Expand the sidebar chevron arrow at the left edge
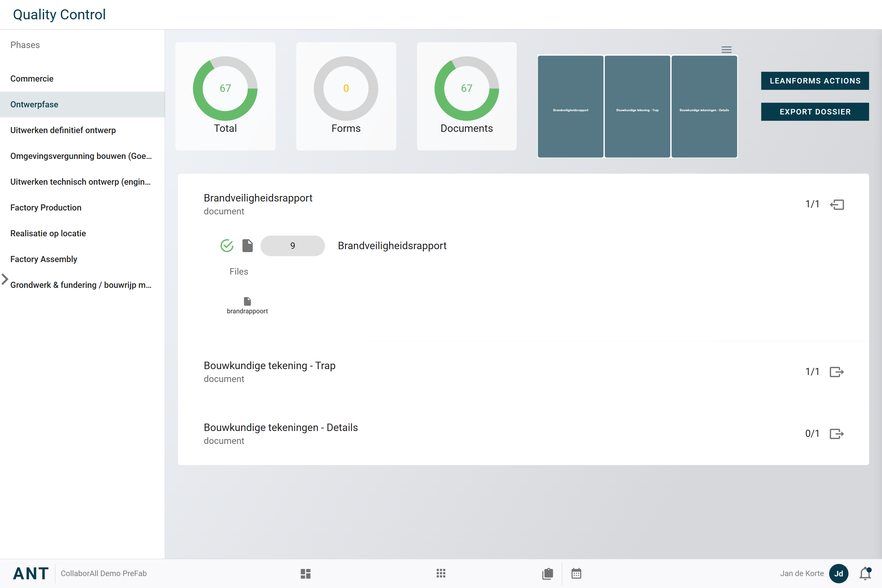 (5, 279)
